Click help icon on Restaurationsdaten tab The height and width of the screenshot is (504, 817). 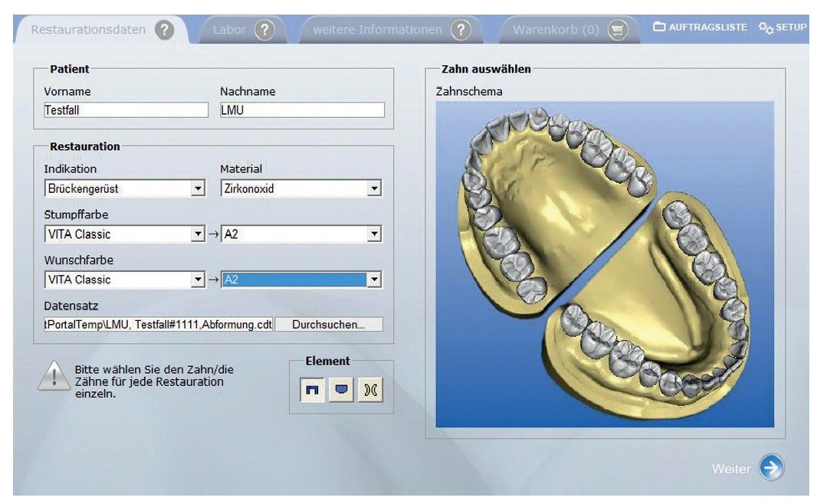click(x=164, y=30)
